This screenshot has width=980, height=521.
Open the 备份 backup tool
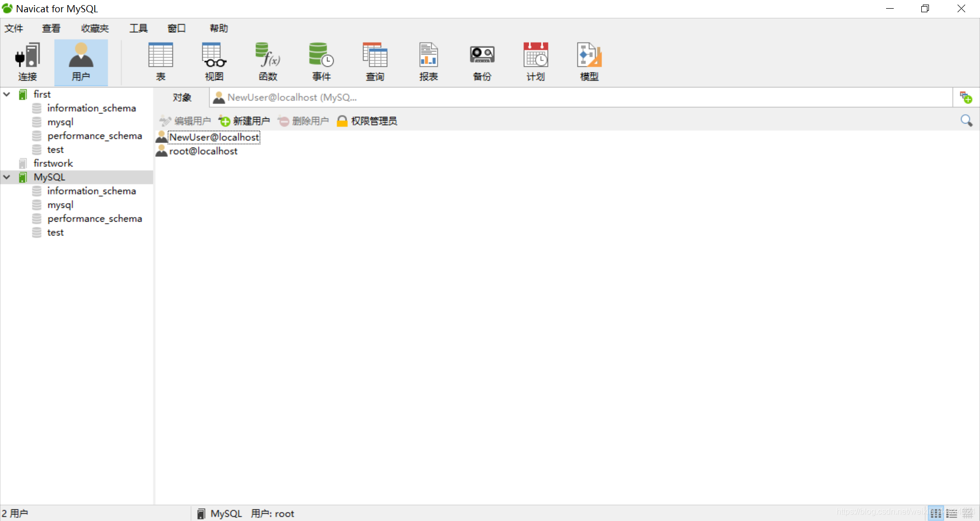[482, 62]
